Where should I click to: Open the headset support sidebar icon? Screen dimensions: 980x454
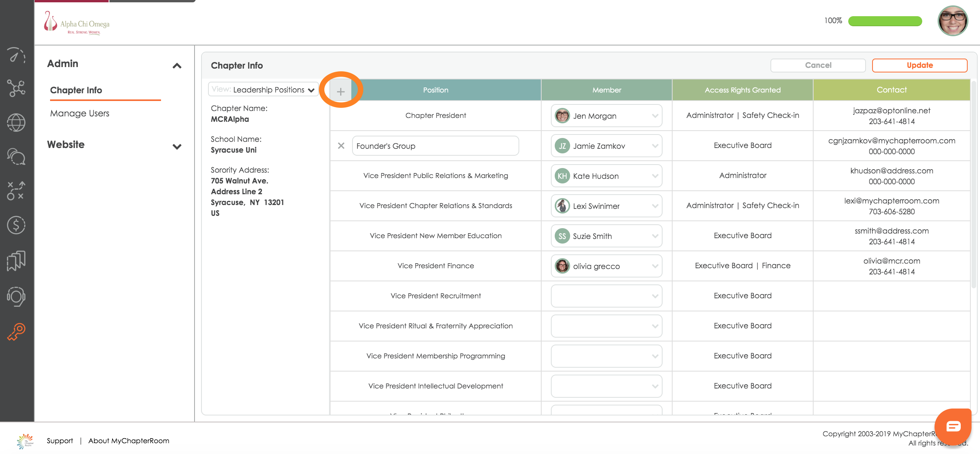click(x=16, y=296)
